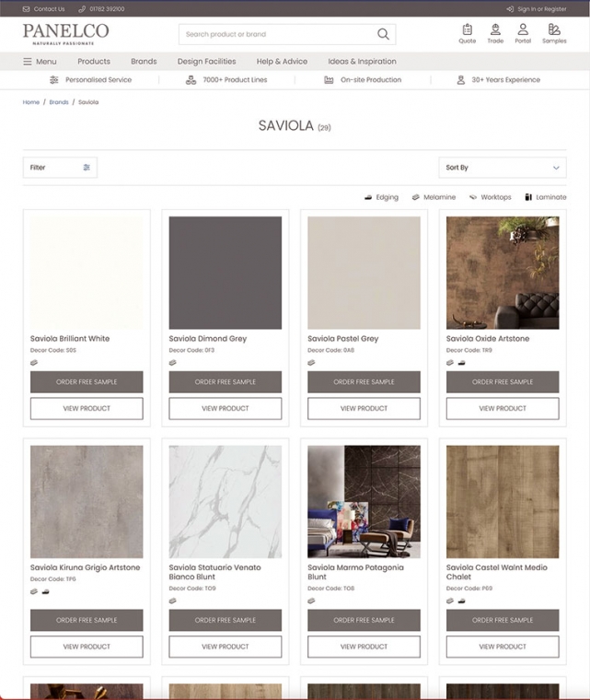The image size is (590, 700).
Task: Click the Panelco logo
Action: (65, 34)
